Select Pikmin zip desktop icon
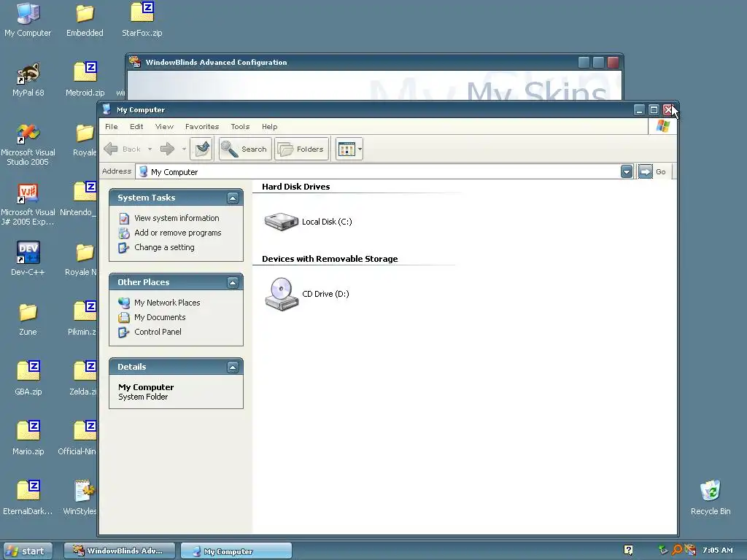Image resolution: width=747 pixels, height=560 pixels. pos(82,319)
